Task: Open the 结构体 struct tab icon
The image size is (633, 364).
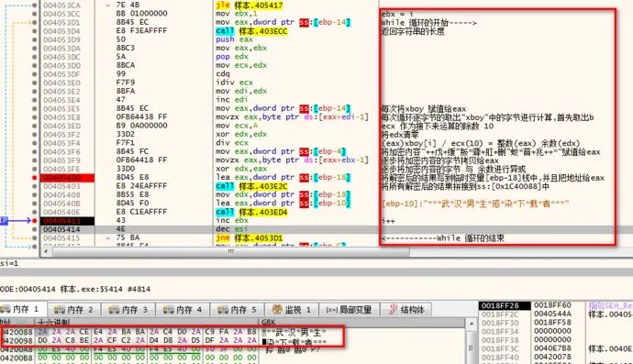Action: tap(393, 310)
